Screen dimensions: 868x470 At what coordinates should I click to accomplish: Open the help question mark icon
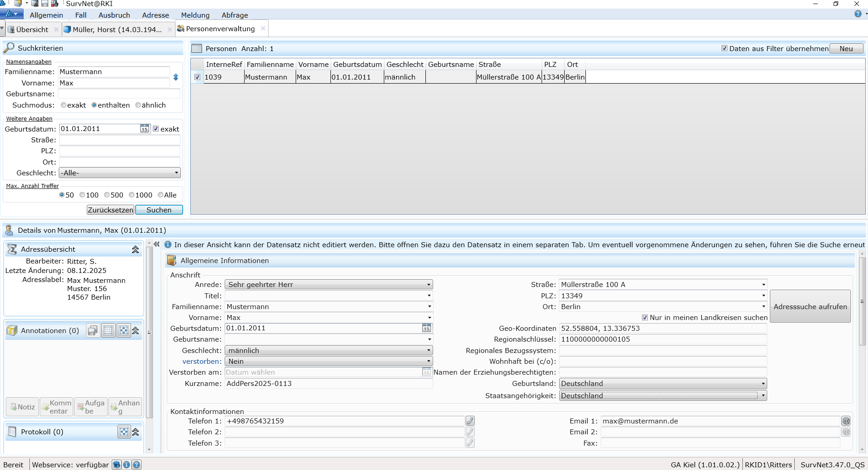click(858, 14)
